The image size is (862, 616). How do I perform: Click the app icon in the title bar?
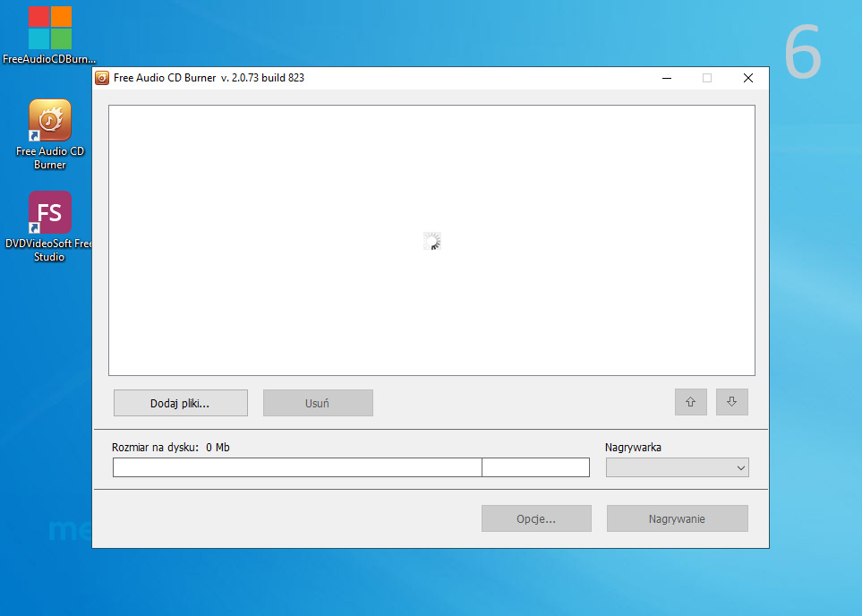[102, 78]
